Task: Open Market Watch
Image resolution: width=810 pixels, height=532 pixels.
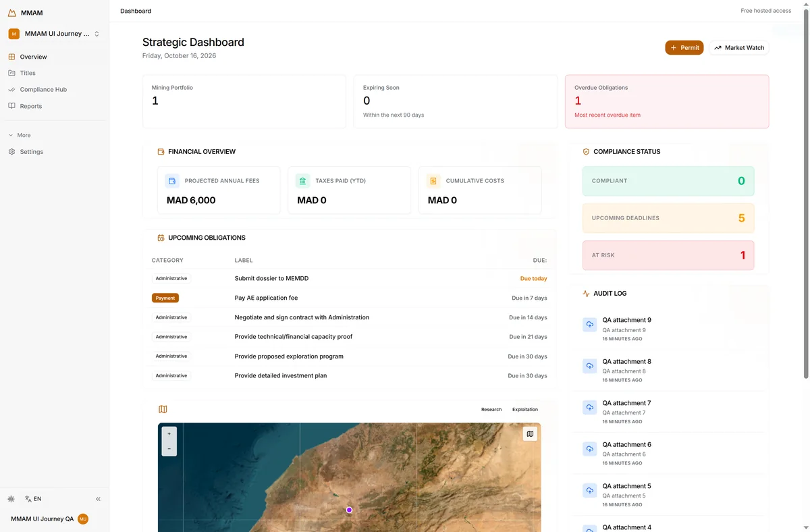Action: 738,48
